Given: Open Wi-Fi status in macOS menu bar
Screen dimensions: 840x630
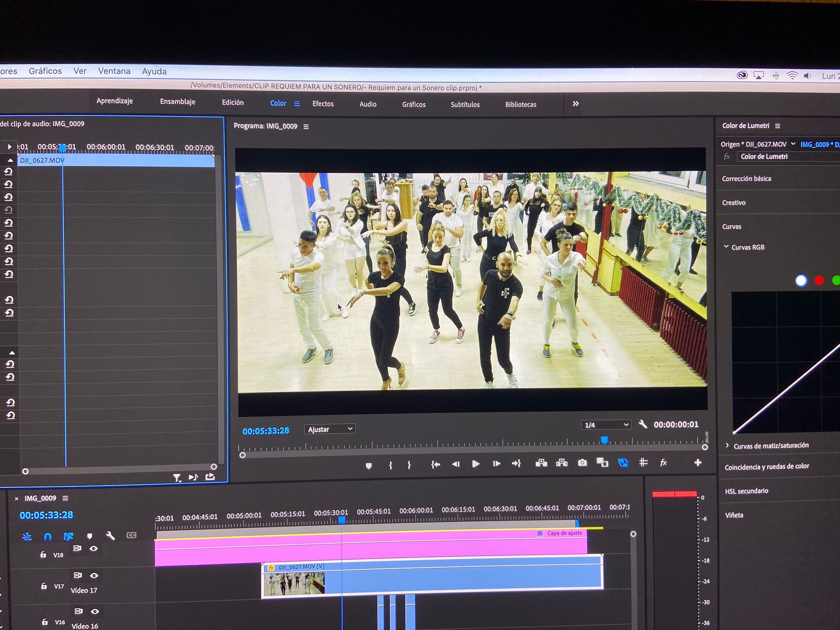Looking at the screenshot, I should (x=792, y=75).
